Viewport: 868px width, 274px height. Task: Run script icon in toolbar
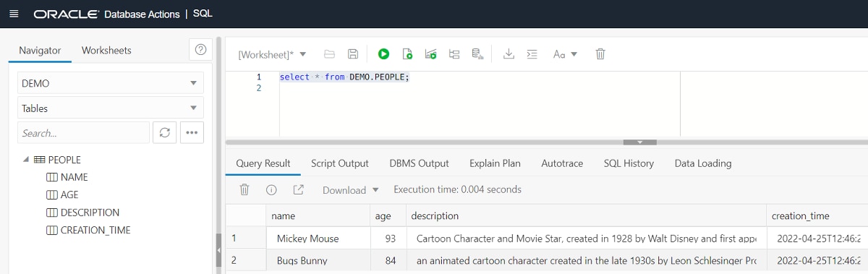point(407,53)
